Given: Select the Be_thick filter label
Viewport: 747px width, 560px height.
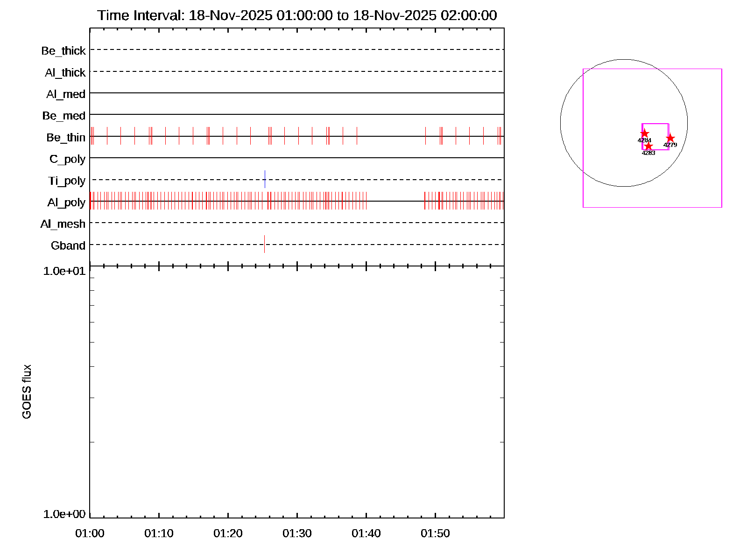Looking at the screenshot, I should [63, 50].
